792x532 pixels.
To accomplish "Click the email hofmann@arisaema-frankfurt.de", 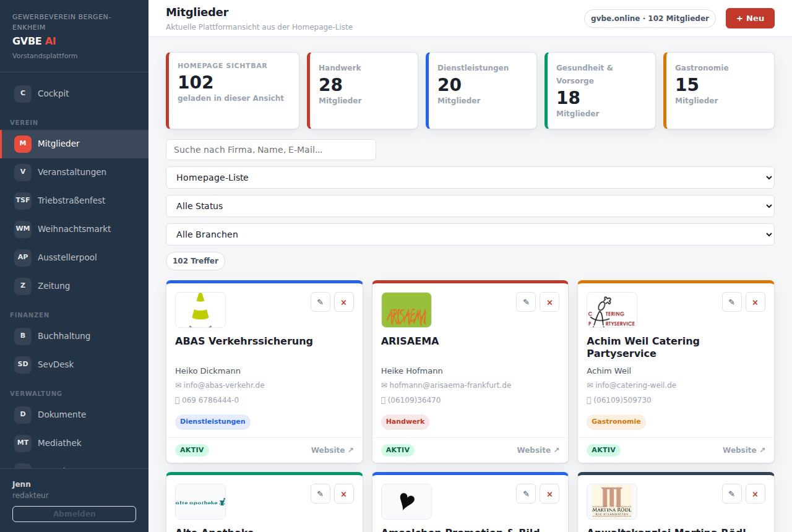I will pos(450,385).
